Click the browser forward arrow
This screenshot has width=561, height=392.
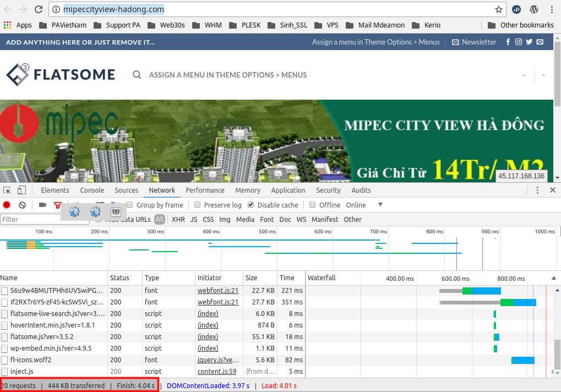click(23, 9)
